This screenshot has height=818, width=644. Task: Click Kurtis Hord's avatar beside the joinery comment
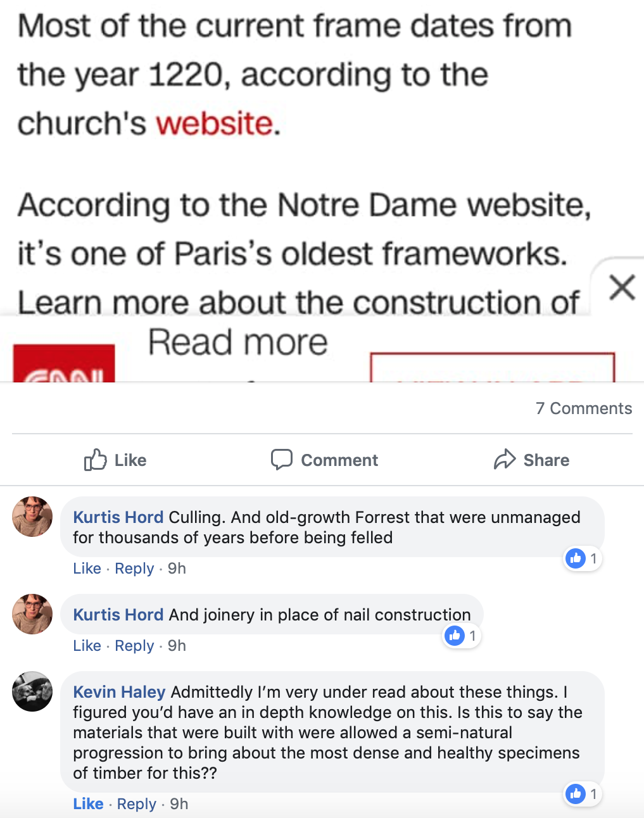pyautogui.click(x=32, y=614)
